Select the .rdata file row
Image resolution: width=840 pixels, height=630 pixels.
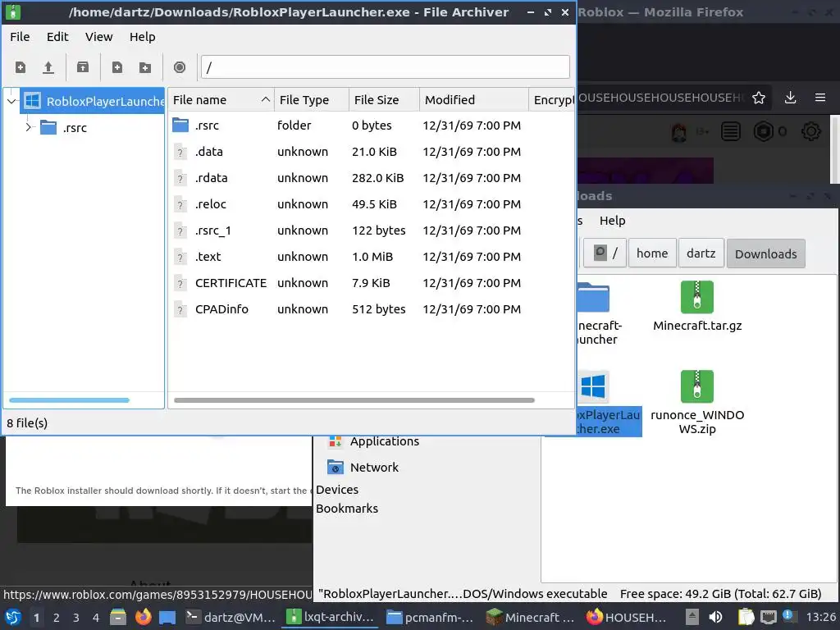pos(371,178)
